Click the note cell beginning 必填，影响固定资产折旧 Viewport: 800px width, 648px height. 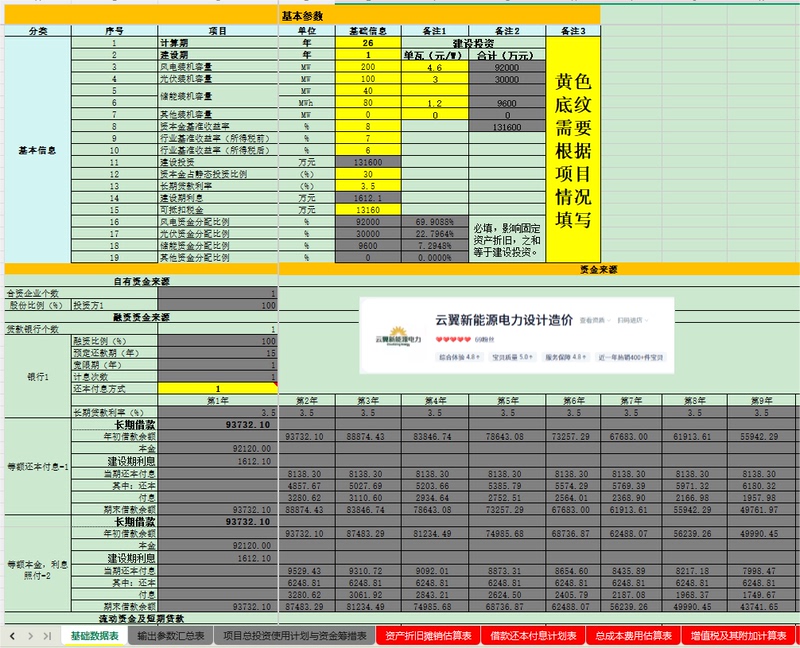pyautogui.click(x=507, y=240)
